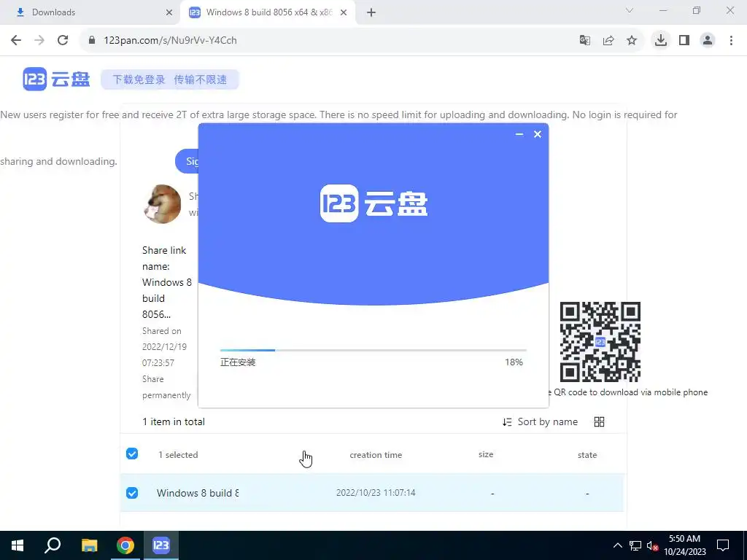Close the Windows 8 build 8056 tab
This screenshot has width=747, height=560.
(344, 12)
